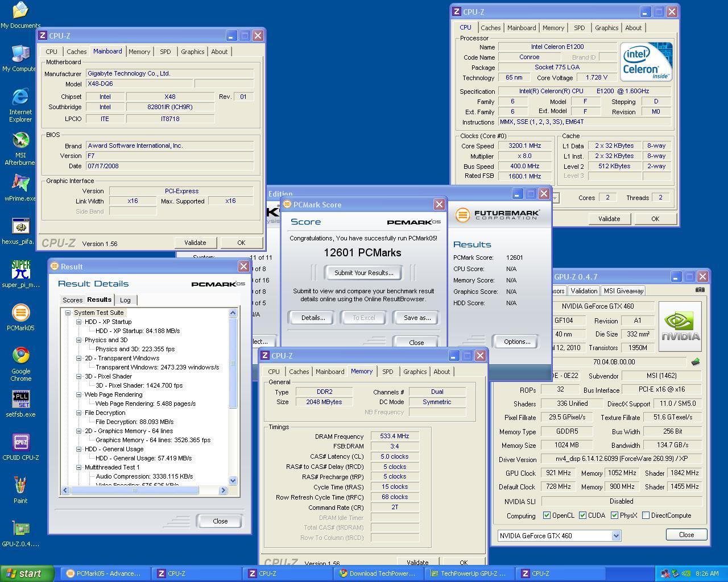The image size is (728, 582).
Task: Collapse the HDD - General Usage node
Action: point(78,449)
